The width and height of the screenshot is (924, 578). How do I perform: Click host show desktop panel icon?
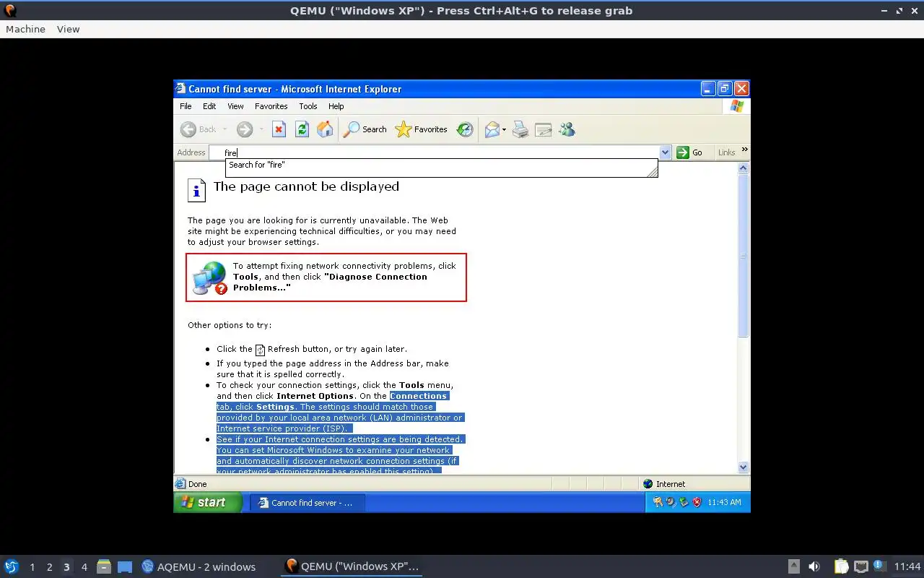pyautogui.click(x=125, y=566)
